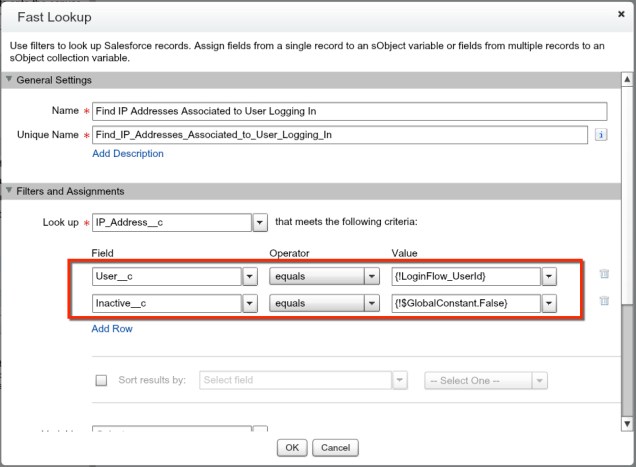Screen dimensions: 636x467
Task: Open operator dropdown for User__c row
Action: click(x=372, y=276)
